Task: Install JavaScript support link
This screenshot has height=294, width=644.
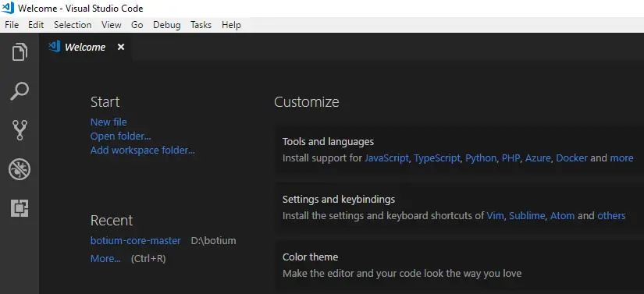Action: pos(386,158)
